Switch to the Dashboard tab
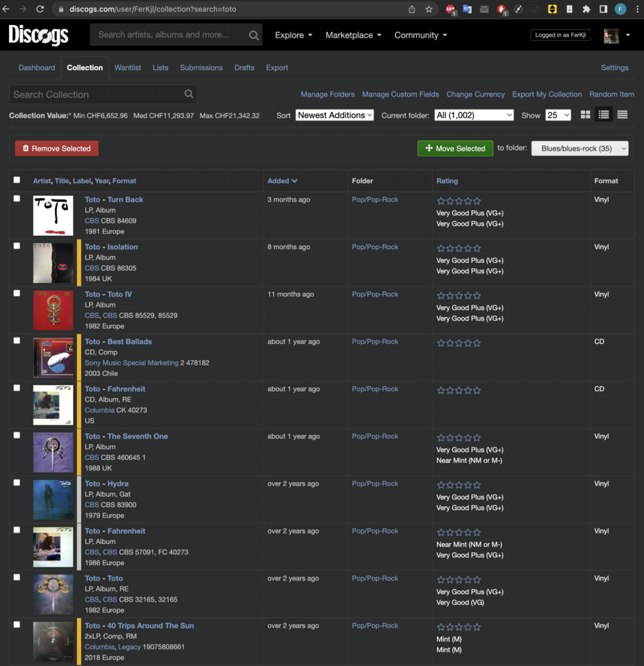 37,67
